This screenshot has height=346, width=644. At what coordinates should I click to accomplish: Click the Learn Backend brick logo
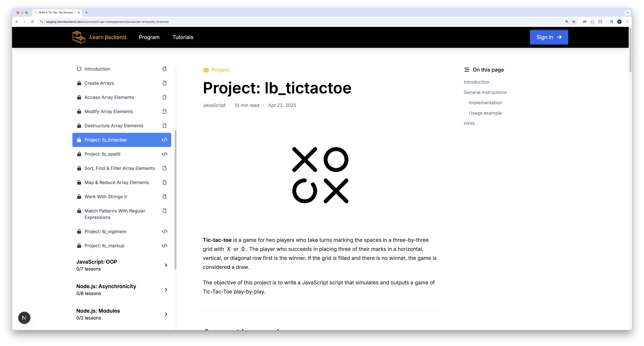pyautogui.click(x=79, y=37)
